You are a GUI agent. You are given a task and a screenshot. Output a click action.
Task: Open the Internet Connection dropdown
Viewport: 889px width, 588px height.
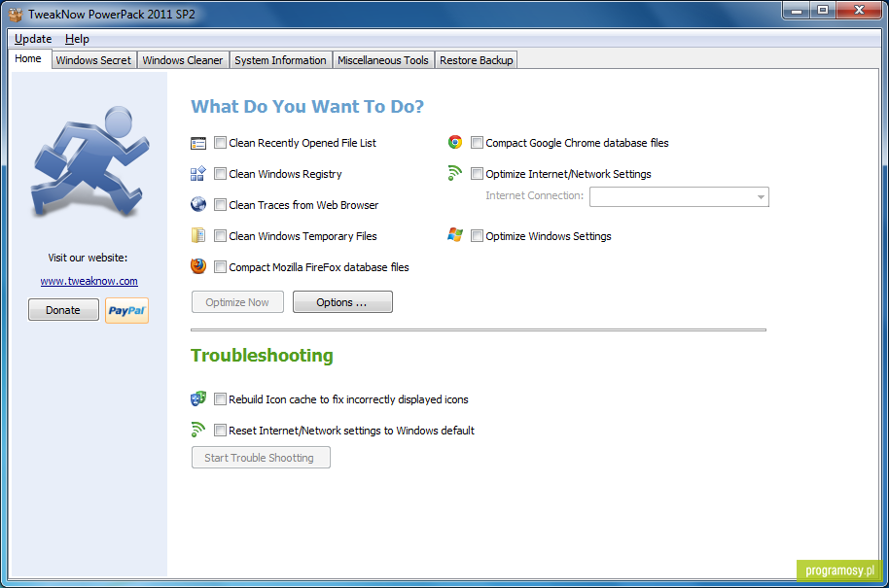(679, 197)
